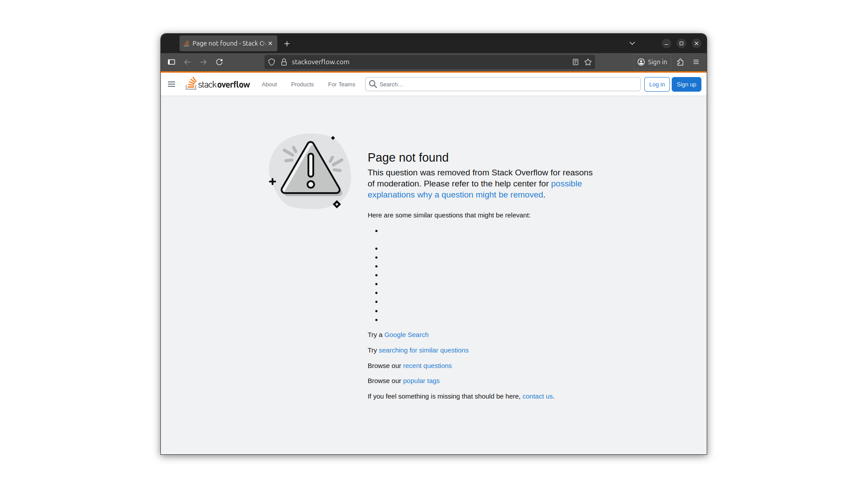868x488 pixels.
Task: Reload the current page
Action: (219, 62)
